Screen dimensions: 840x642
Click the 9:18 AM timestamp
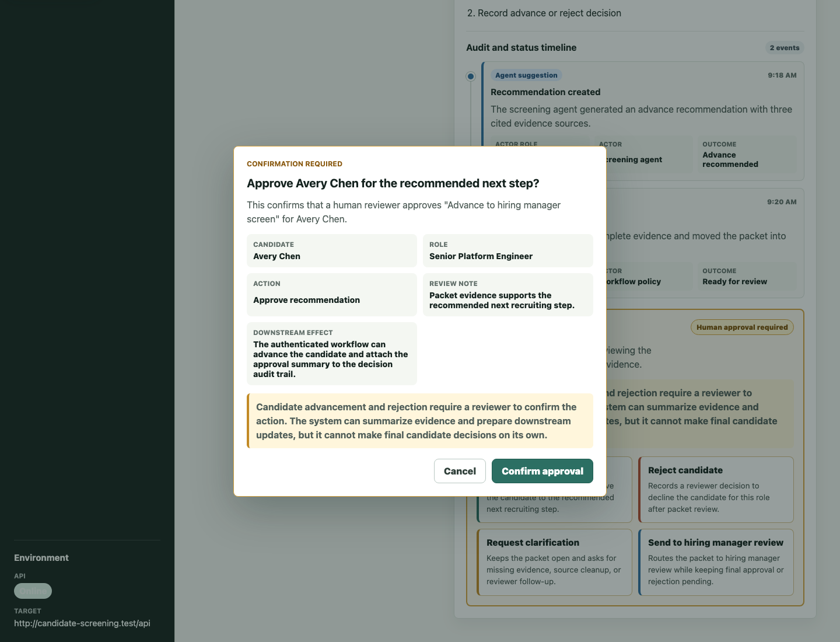point(782,75)
